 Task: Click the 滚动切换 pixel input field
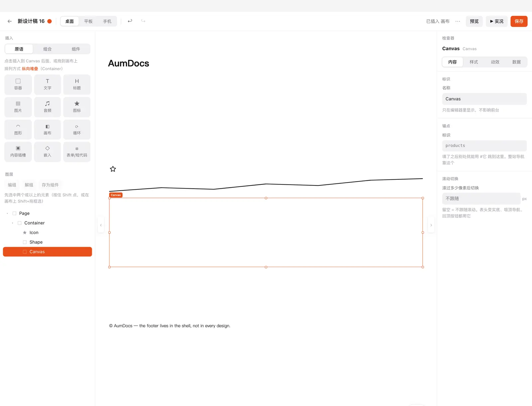[481, 199]
